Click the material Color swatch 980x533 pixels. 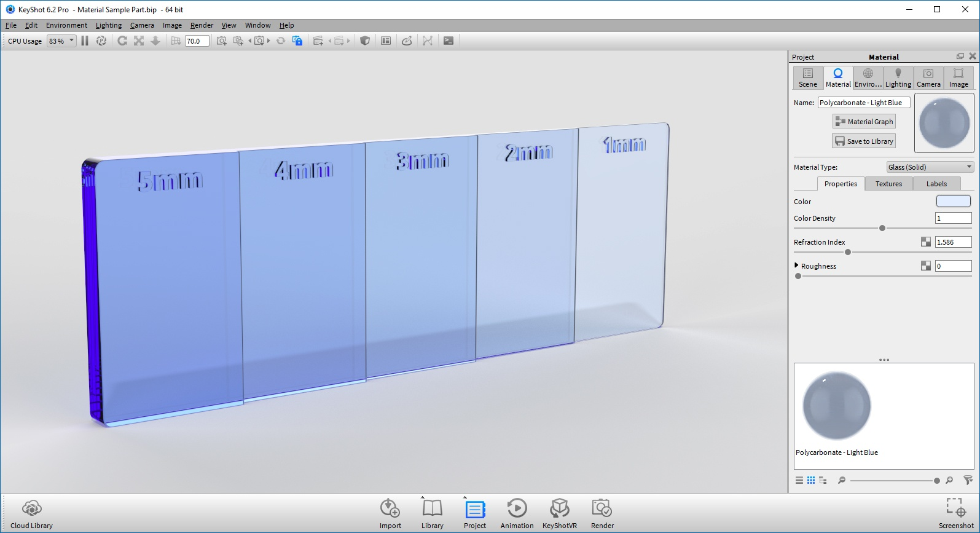pyautogui.click(x=953, y=202)
